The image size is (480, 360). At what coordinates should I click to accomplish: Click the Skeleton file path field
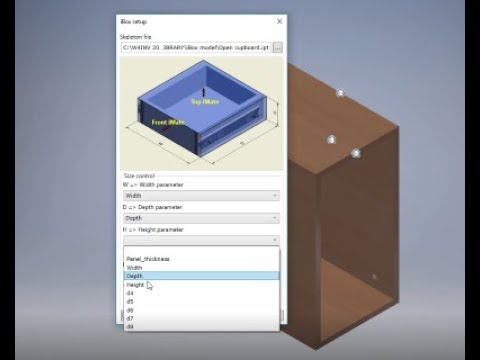coord(196,48)
